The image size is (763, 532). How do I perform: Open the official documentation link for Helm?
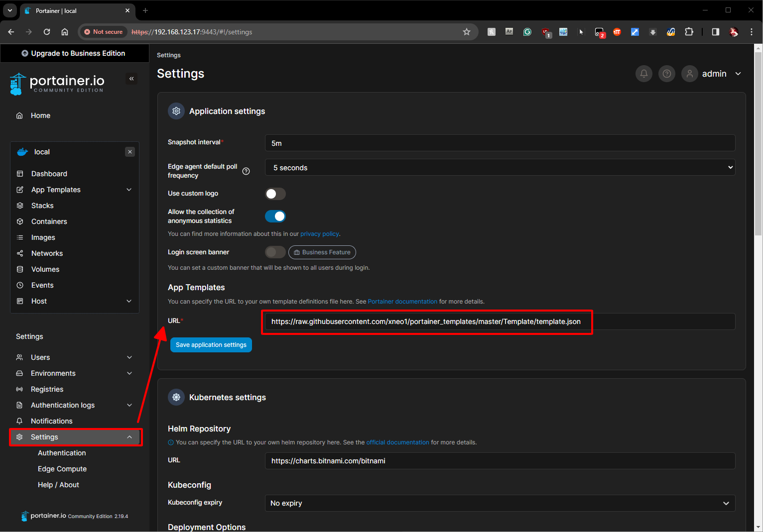coord(397,442)
